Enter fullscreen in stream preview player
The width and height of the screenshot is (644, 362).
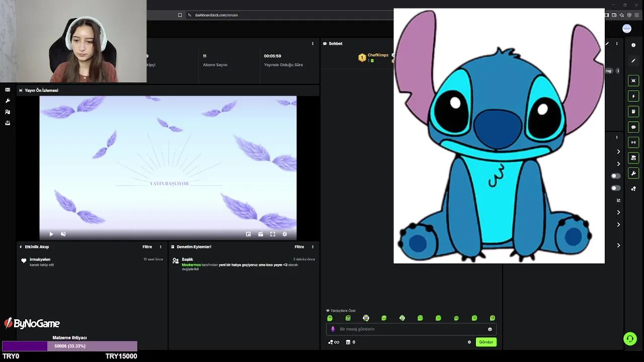(273, 234)
